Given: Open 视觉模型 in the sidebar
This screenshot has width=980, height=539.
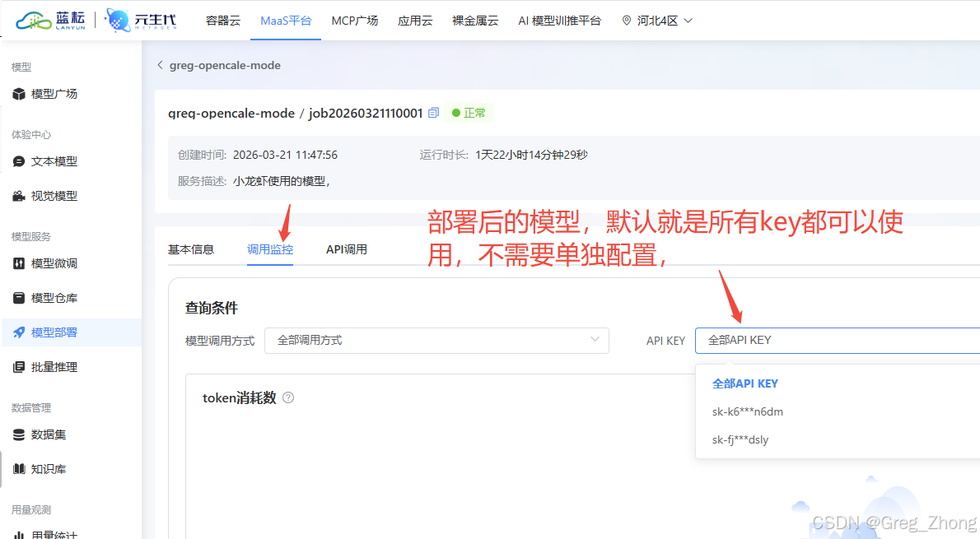Looking at the screenshot, I should coord(54,196).
